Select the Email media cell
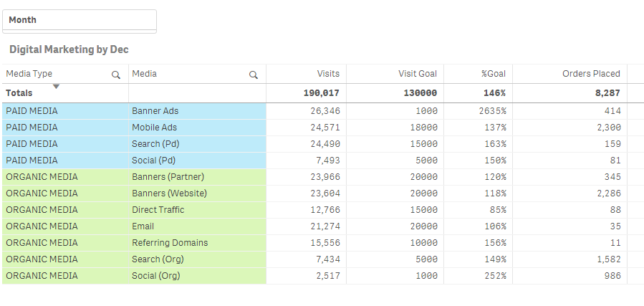Viewport: 644px width, 306px height. coord(143,226)
